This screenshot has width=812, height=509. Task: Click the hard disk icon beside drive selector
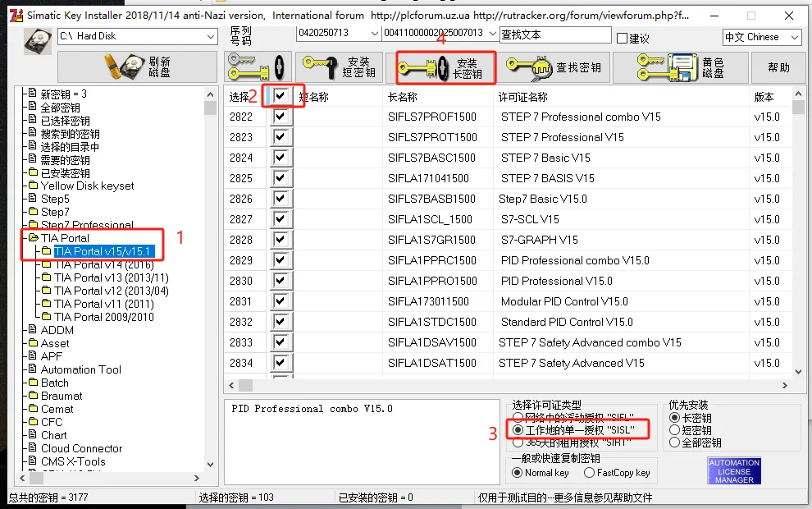coord(38,41)
